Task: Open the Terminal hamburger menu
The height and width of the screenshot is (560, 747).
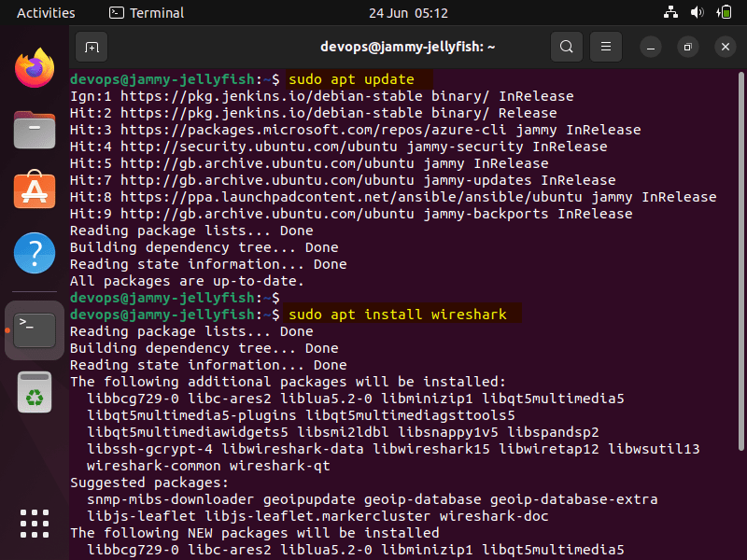Action: pyautogui.click(x=605, y=46)
